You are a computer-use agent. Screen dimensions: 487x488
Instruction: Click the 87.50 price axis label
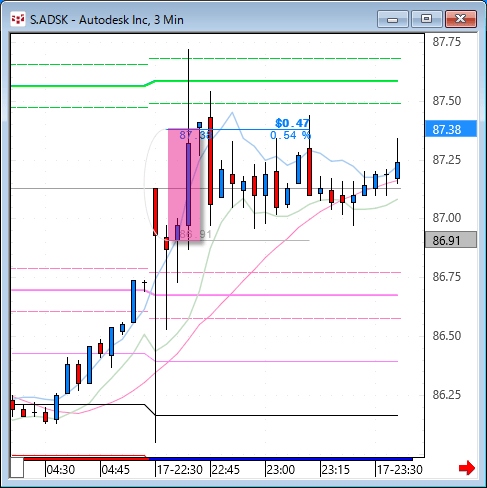tap(447, 101)
